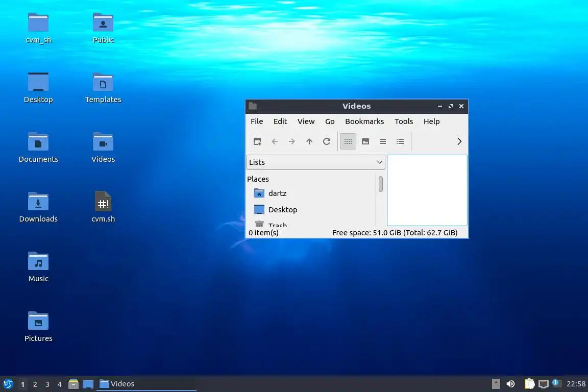This screenshot has height=392, width=588.
Task: Open removable media eject tray icon
Action: click(496, 384)
